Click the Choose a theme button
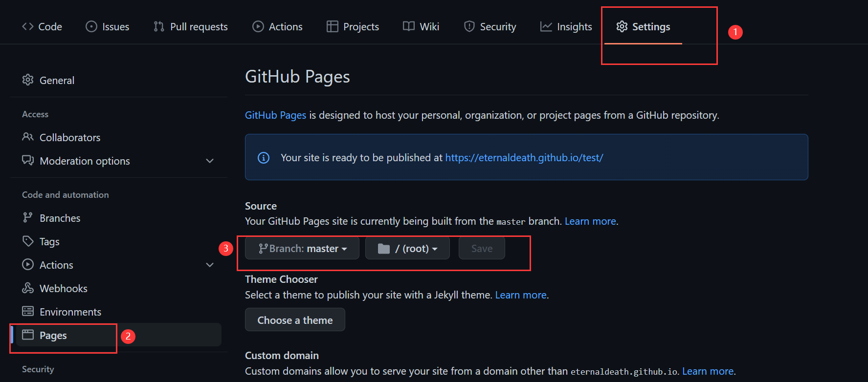Viewport: 868px width, 382px height. click(295, 320)
